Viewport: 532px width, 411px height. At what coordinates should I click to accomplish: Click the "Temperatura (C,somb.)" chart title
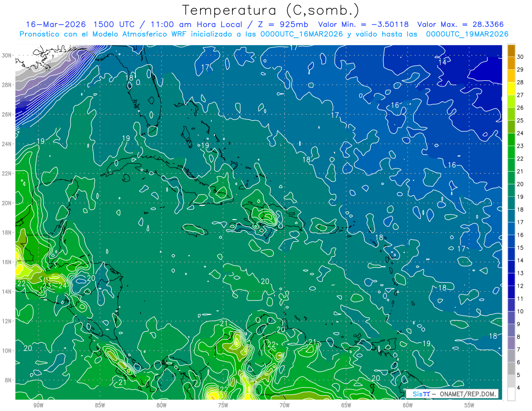point(270,10)
